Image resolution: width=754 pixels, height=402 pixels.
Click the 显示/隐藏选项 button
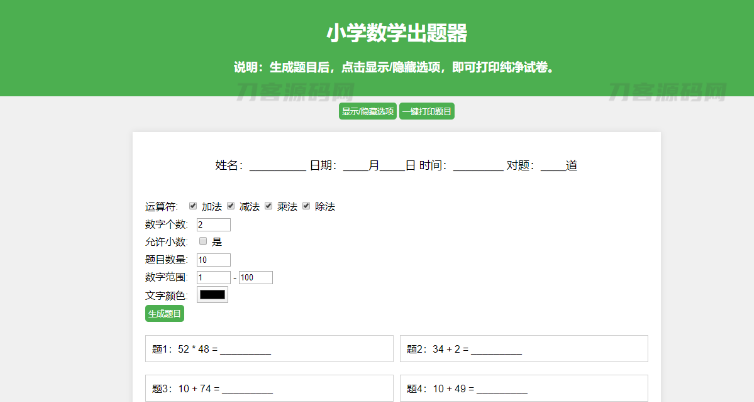(x=368, y=111)
